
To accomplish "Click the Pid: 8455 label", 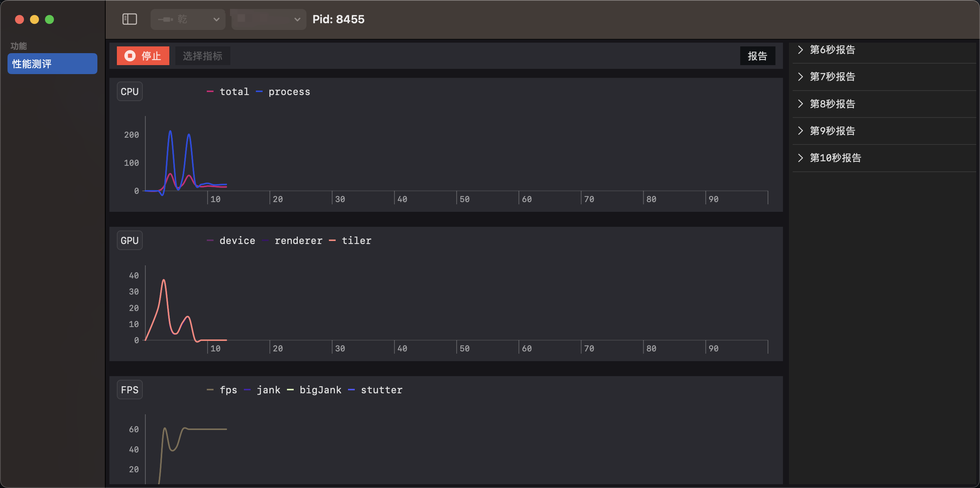I will tap(338, 19).
